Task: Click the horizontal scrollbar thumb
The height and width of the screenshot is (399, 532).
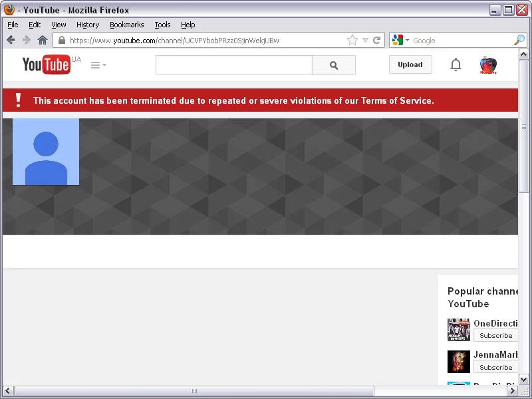Action: pos(194,391)
